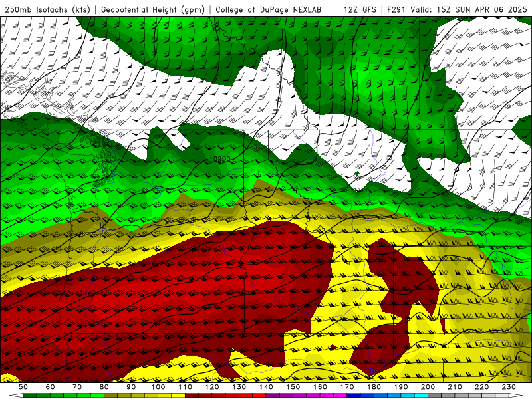Click the legend value "190"
This screenshot has width=532, height=399.
pyautogui.click(x=401, y=387)
